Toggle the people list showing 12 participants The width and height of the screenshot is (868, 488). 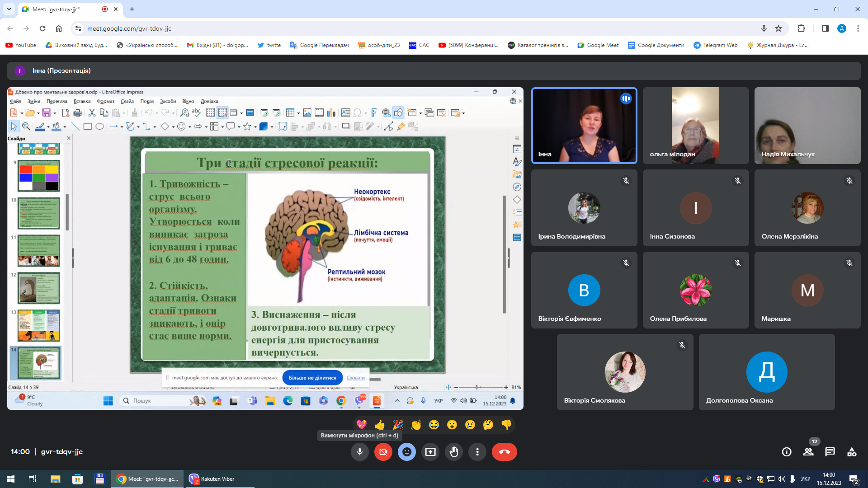coord(808,452)
